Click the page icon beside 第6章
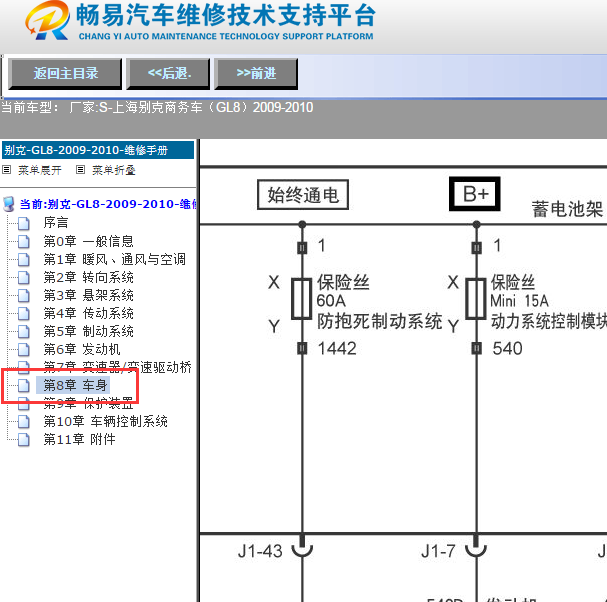 pyautogui.click(x=24, y=350)
